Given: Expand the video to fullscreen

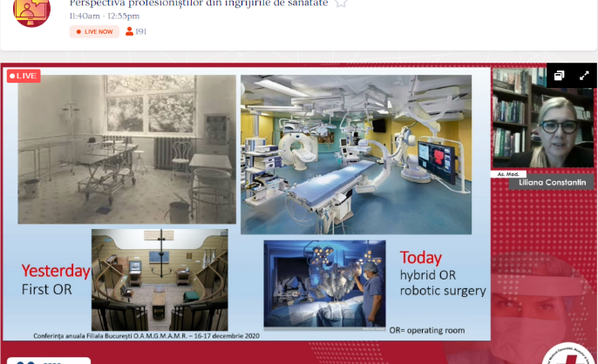Looking at the screenshot, I should pos(584,76).
